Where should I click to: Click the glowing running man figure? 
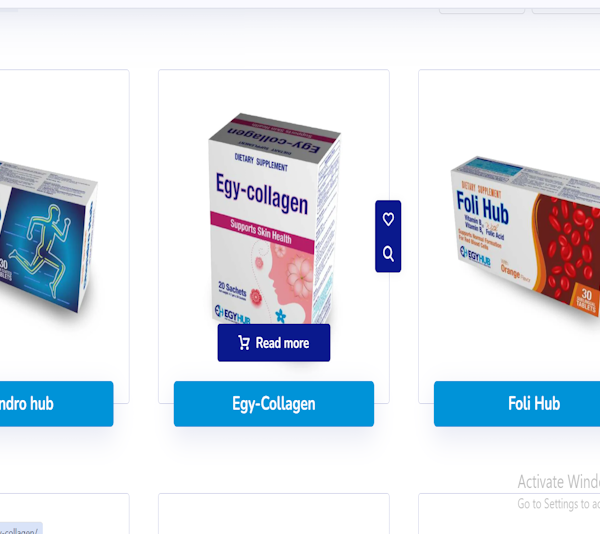[41, 251]
